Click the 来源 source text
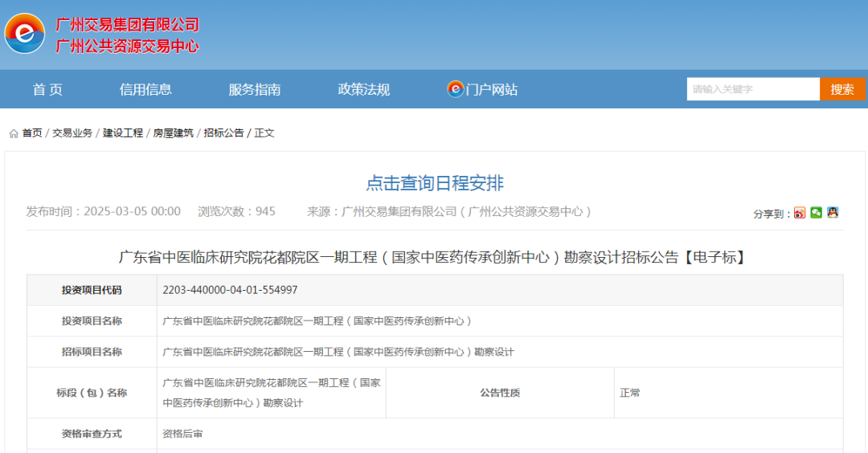Screen dimensions: 868x453 tap(449, 212)
